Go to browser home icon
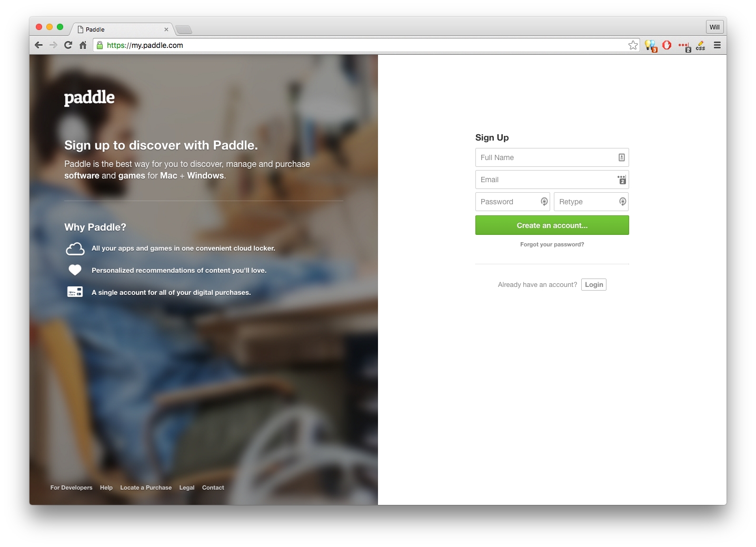The image size is (756, 547). click(83, 45)
